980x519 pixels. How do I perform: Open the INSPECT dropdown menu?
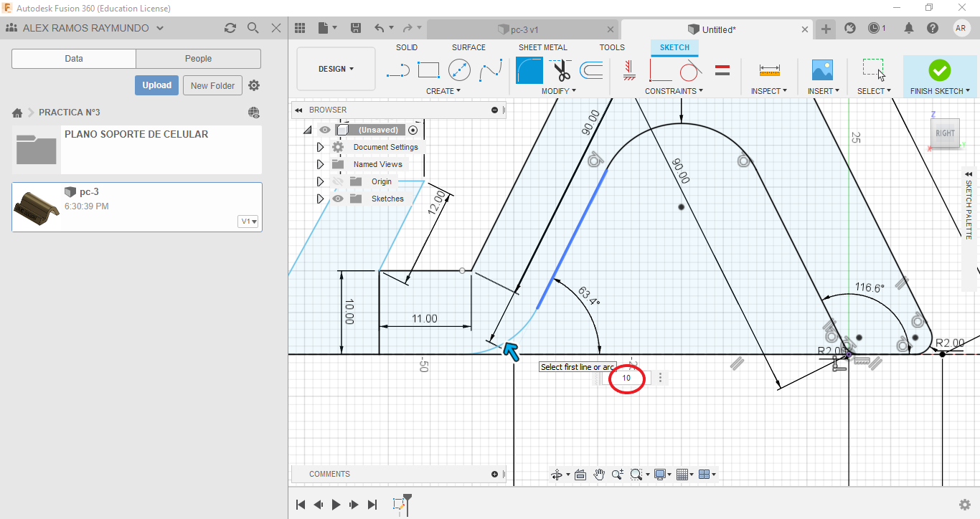[x=769, y=91]
